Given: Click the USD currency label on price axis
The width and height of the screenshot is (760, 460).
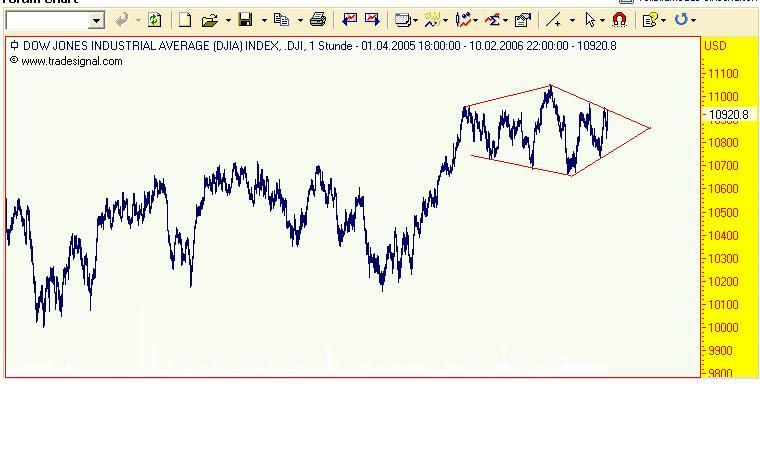Looking at the screenshot, I should click(715, 46).
